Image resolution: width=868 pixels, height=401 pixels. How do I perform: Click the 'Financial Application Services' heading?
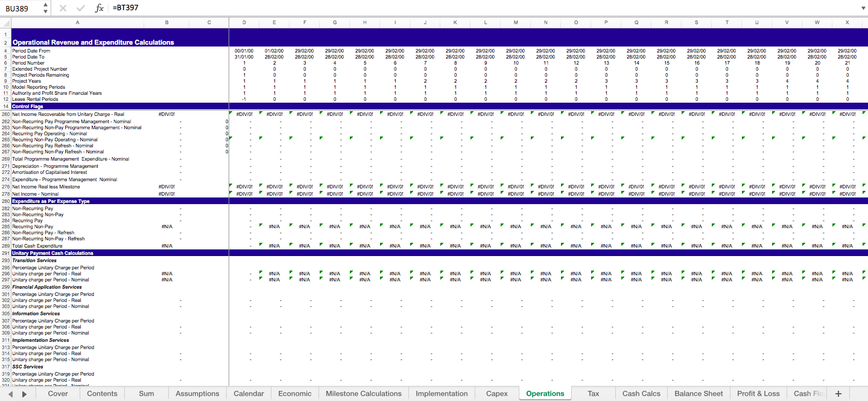pyautogui.click(x=47, y=287)
